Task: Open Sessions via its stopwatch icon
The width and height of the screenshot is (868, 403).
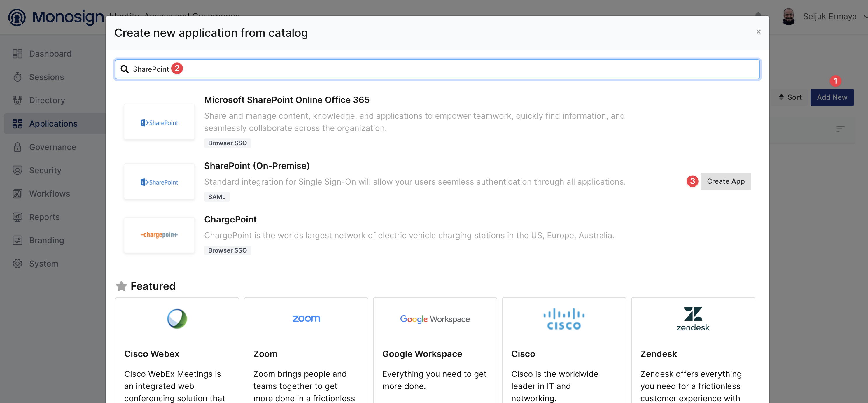Action: click(x=17, y=77)
